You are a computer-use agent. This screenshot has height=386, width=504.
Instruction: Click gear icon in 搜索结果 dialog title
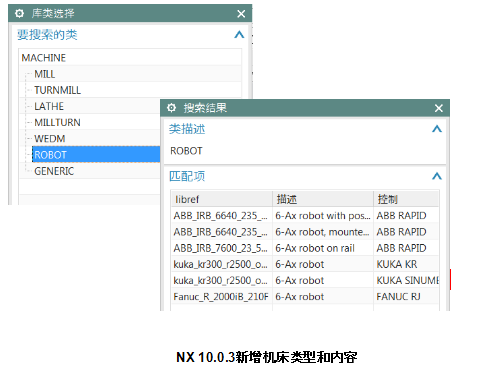pyautogui.click(x=171, y=108)
